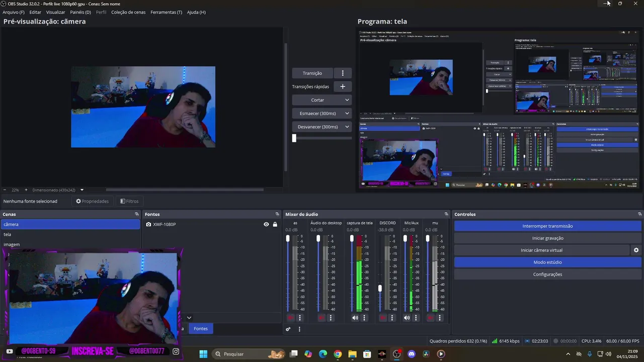Open Filtros for the selected source
Screen dimensions: 644x362
tap(129, 201)
